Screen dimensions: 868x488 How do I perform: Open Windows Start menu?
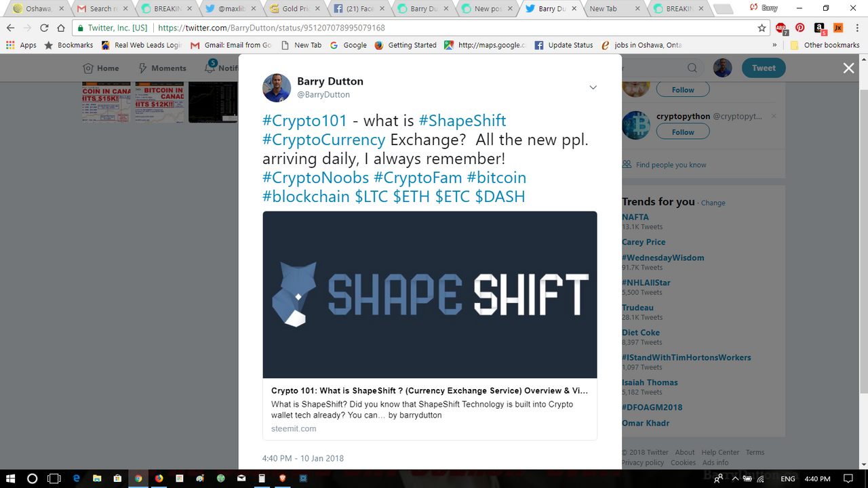(12, 478)
